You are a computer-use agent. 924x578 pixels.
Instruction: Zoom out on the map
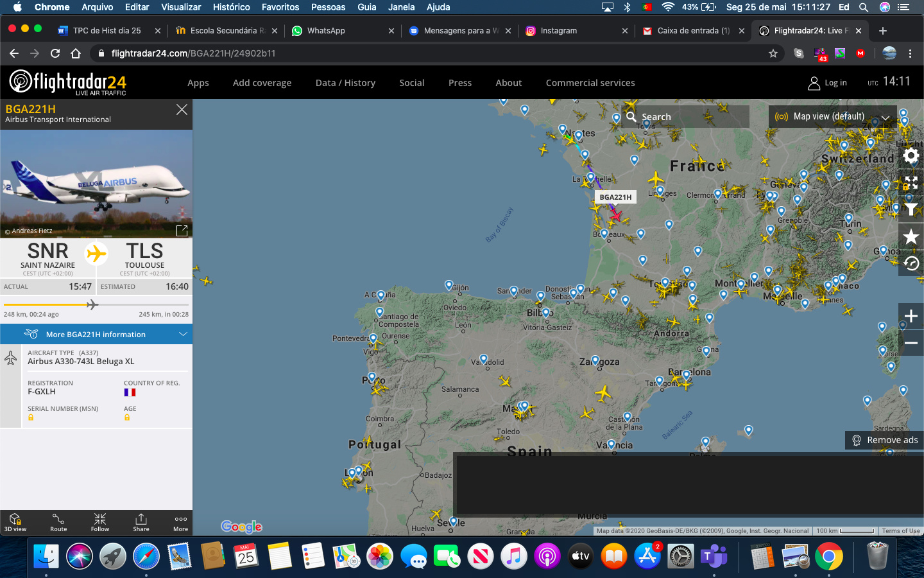(x=911, y=343)
